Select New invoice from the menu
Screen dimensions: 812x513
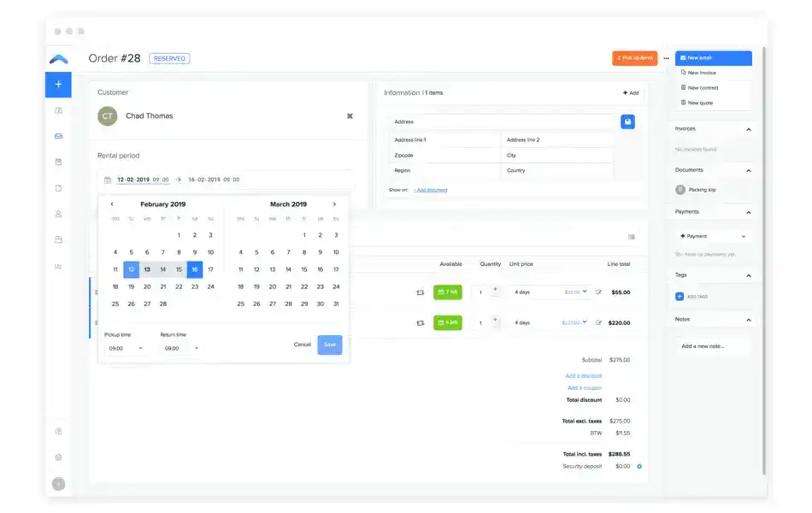point(701,73)
